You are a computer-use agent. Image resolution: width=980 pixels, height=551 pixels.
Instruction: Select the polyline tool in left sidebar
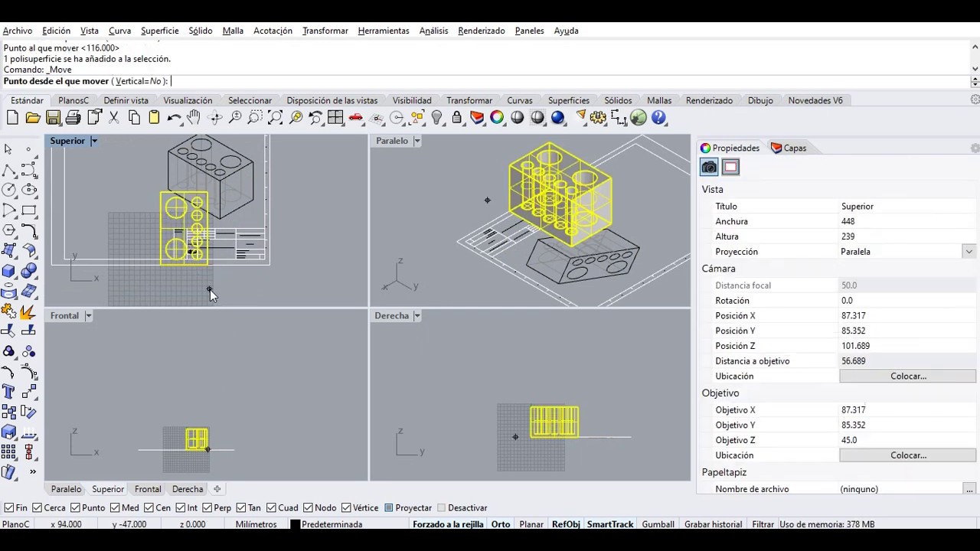(8, 169)
